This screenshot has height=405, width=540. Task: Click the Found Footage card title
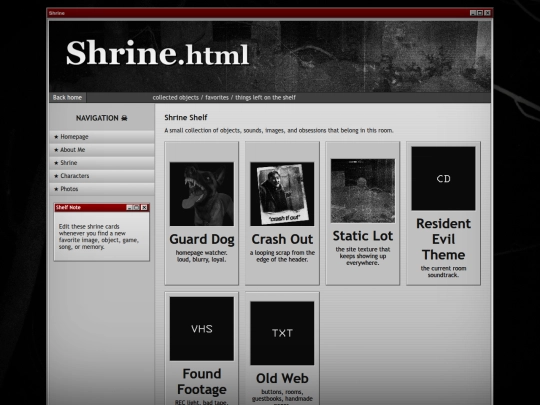pyautogui.click(x=202, y=382)
